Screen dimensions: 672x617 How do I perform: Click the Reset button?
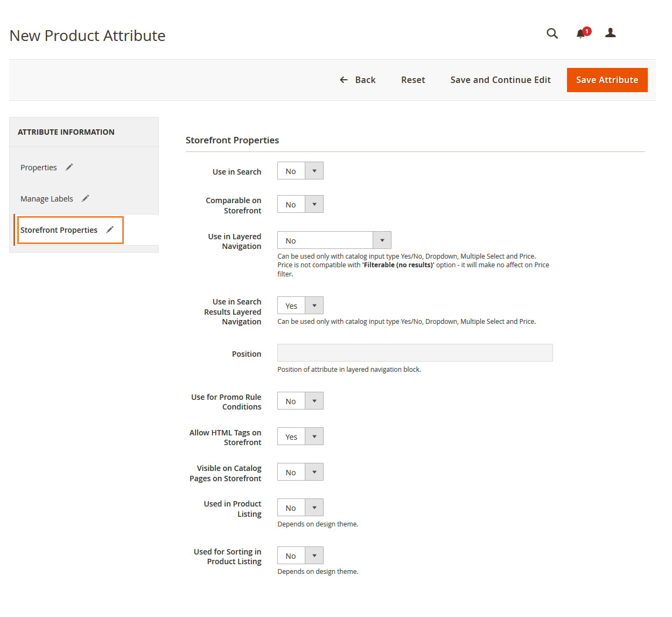[413, 80]
